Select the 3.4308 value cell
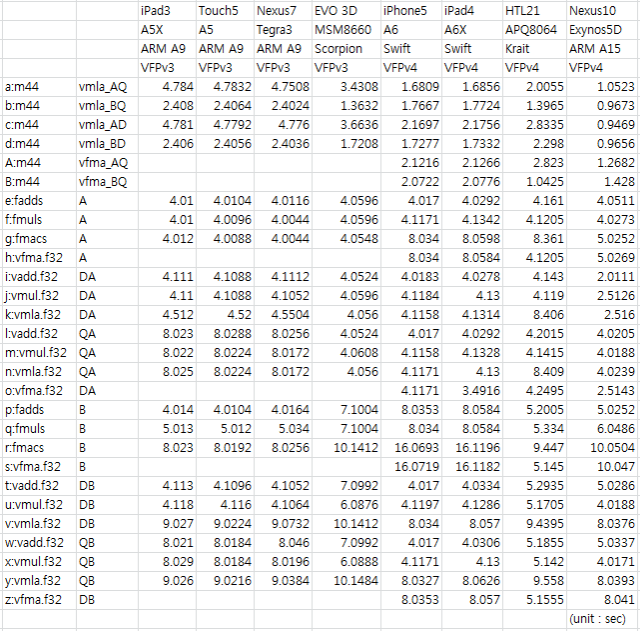Screen dimensions: 640x631 pyautogui.click(x=347, y=87)
